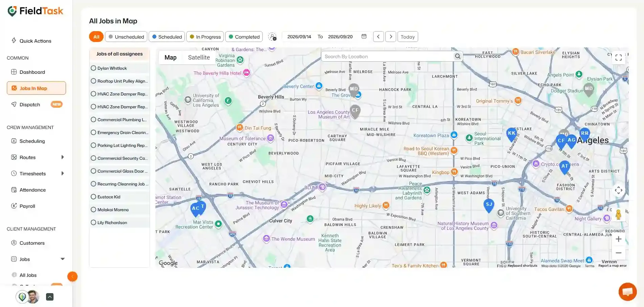Viewport: 644px width, 307px height.
Task: Select Eustace Kid radio button
Action: coord(93,197)
